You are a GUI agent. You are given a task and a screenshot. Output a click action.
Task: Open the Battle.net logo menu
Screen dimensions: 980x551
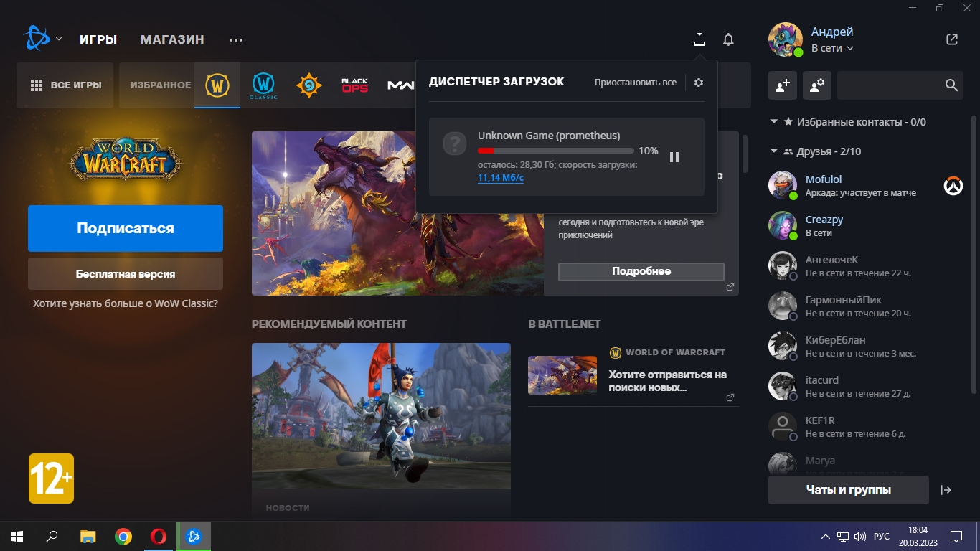(x=35, y=39)
